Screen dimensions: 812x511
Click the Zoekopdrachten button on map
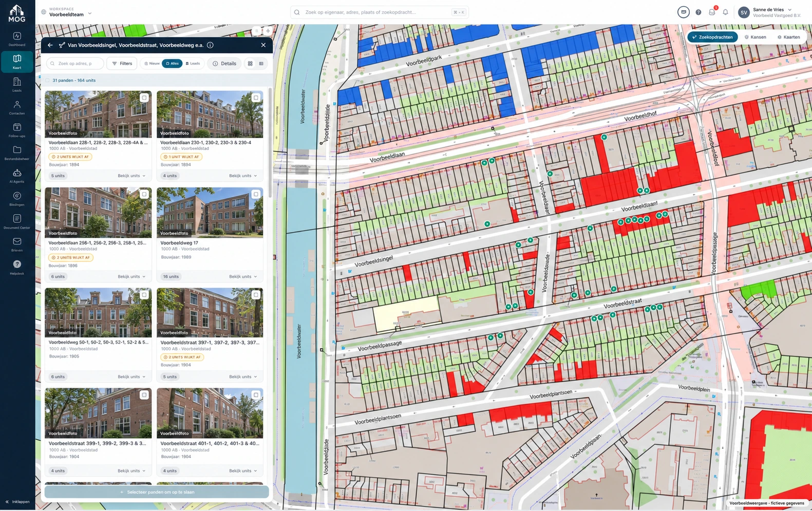712,37
